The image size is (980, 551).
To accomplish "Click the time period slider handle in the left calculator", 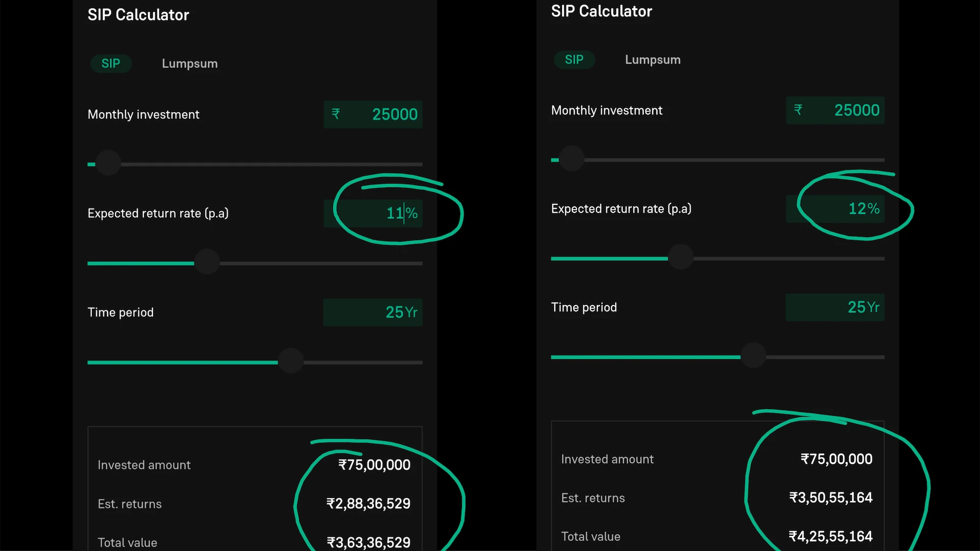I will (x=291, y=361).
